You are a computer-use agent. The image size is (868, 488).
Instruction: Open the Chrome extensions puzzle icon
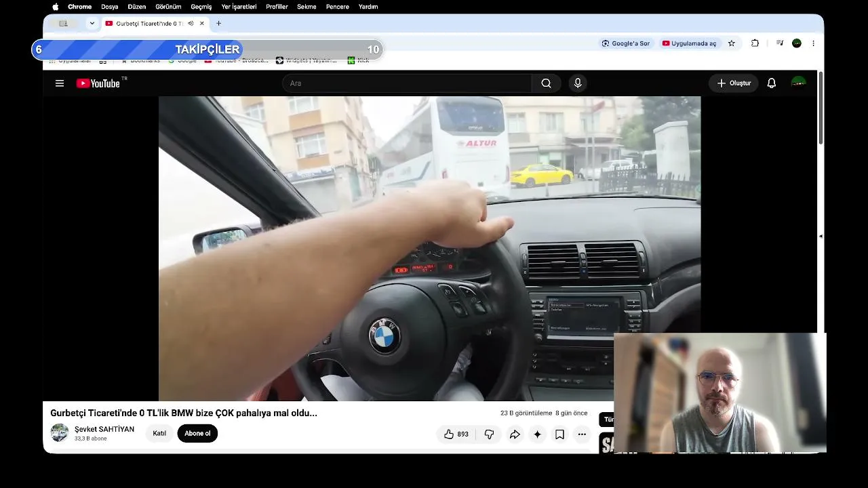point(755,43)
